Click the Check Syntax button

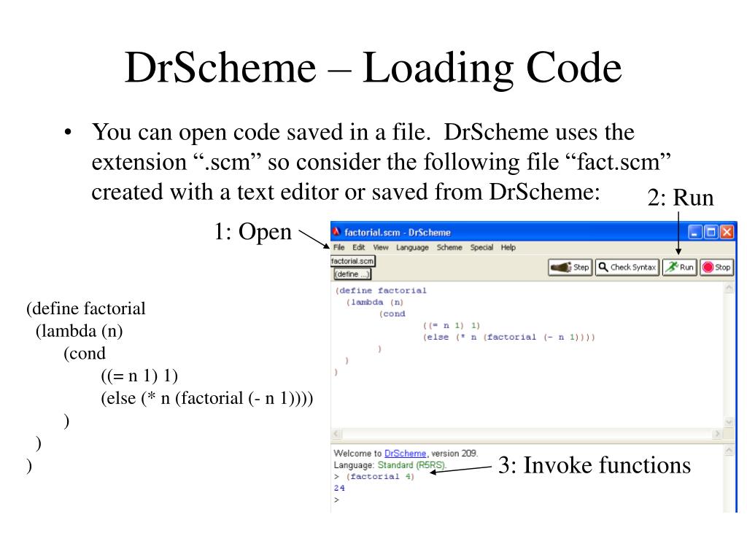coord(627,267)
